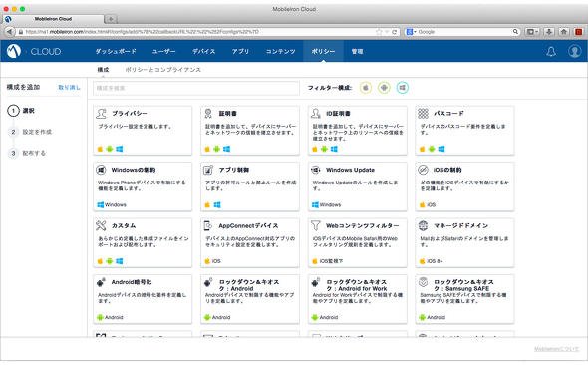
Task: Reload the page with refresh icon
Action: point(394,32)
